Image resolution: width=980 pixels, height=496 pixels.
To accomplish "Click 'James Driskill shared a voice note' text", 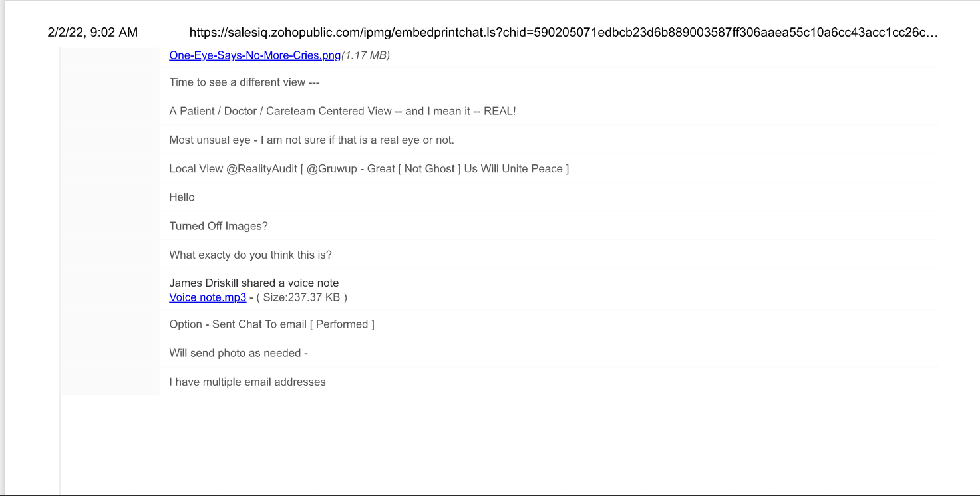I will pyautogui.click(x=254, y=283).
